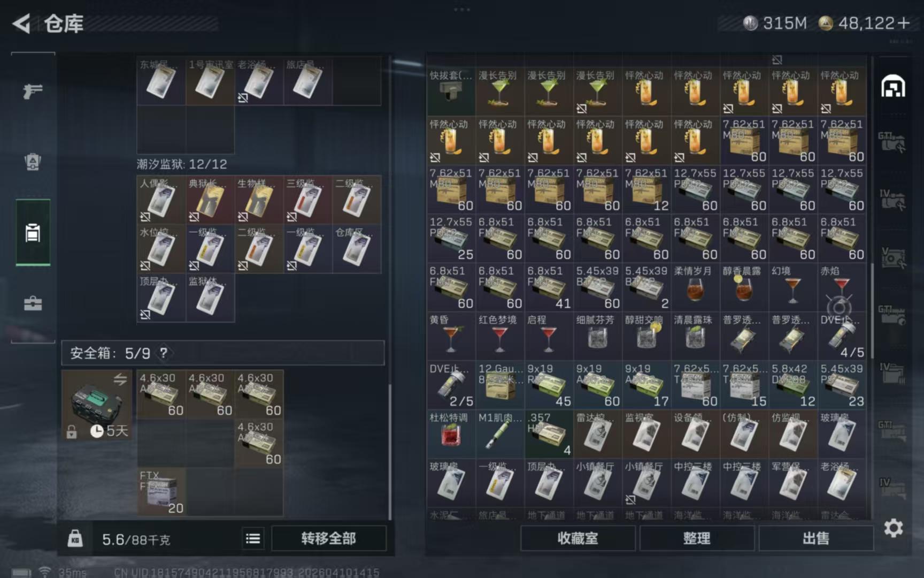Select the green safe box container
Image resolution: width=924 pixels, height=578 pixels.
96,405
